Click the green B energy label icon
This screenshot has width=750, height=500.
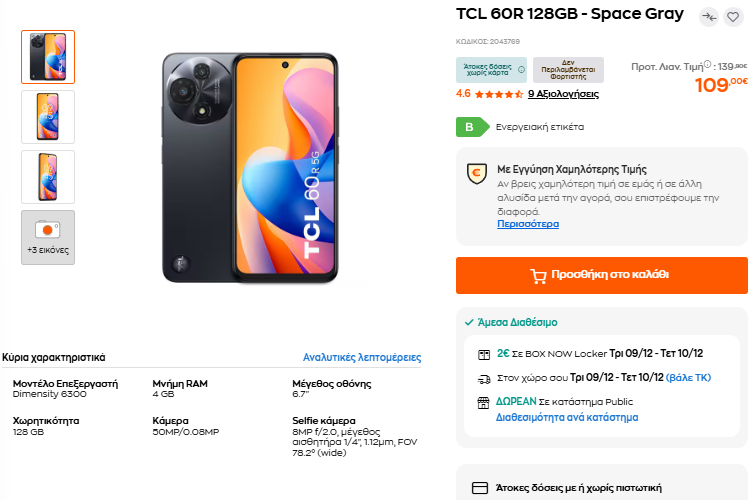(x=469, y=127)
